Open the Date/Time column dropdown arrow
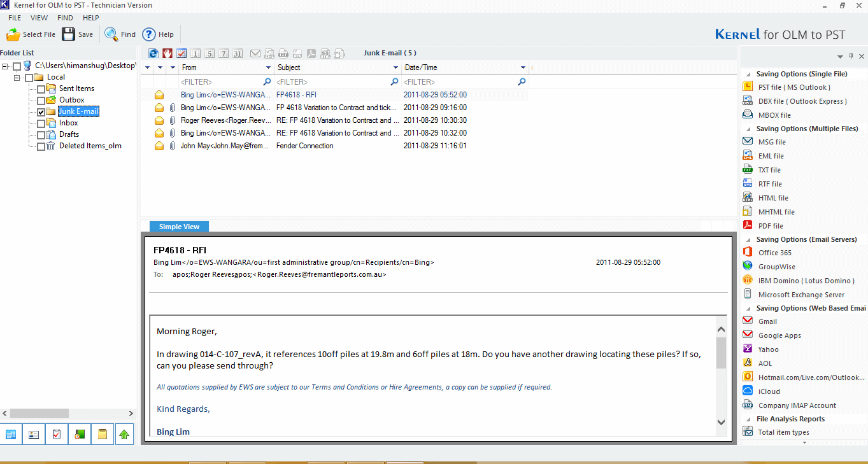 point(523,67)
